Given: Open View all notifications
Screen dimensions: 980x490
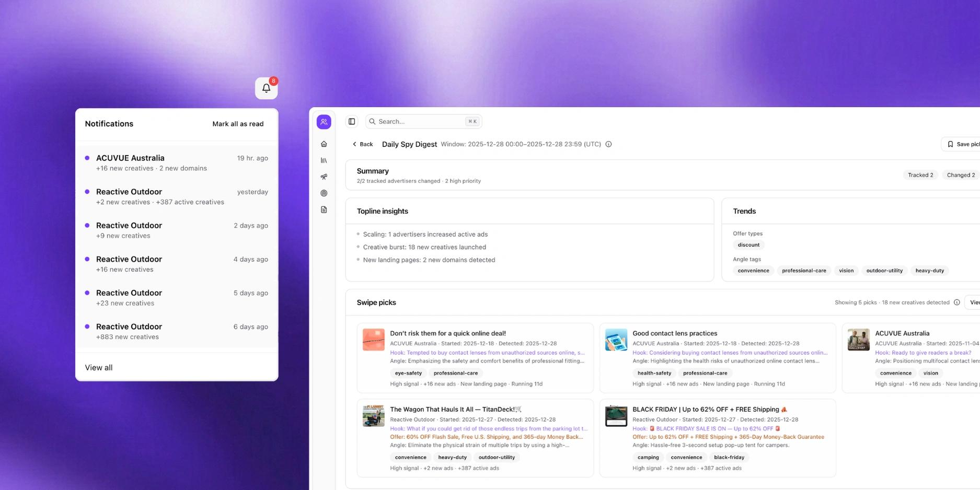Looking at the screenshot, I should pyautogui.click(x=98, y=368).
